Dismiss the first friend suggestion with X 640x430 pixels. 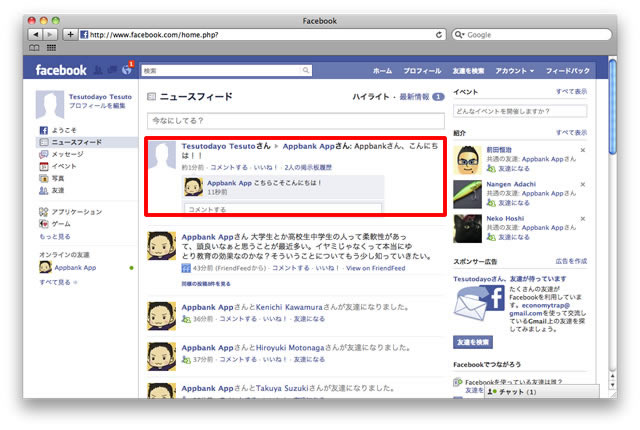pos(583,150)
